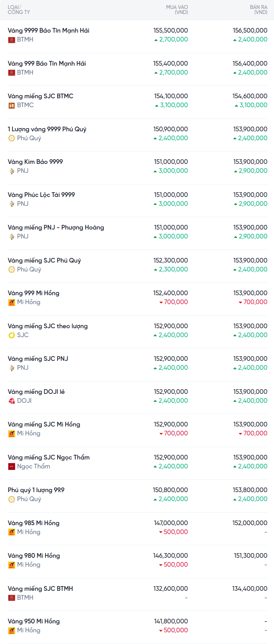This screenshot has width=274, height=644.
Task: Click the SJC yellow ring logo
Action: tap(12, 335)
